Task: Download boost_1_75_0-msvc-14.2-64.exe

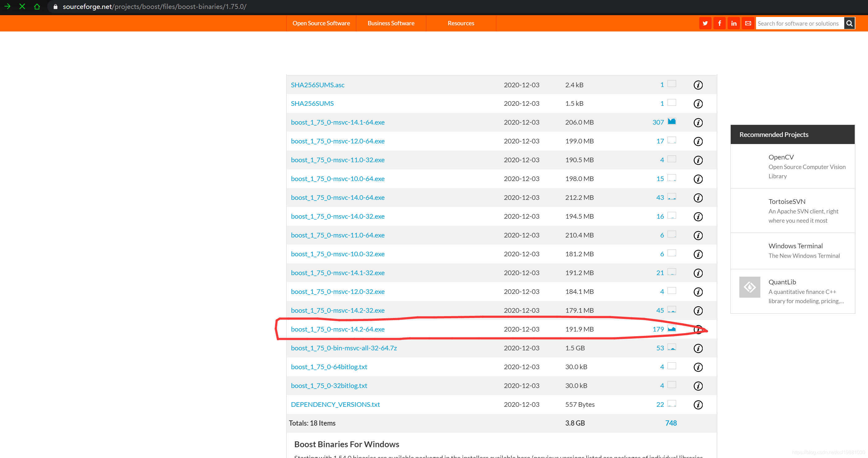Action: (x=338, y=329)
